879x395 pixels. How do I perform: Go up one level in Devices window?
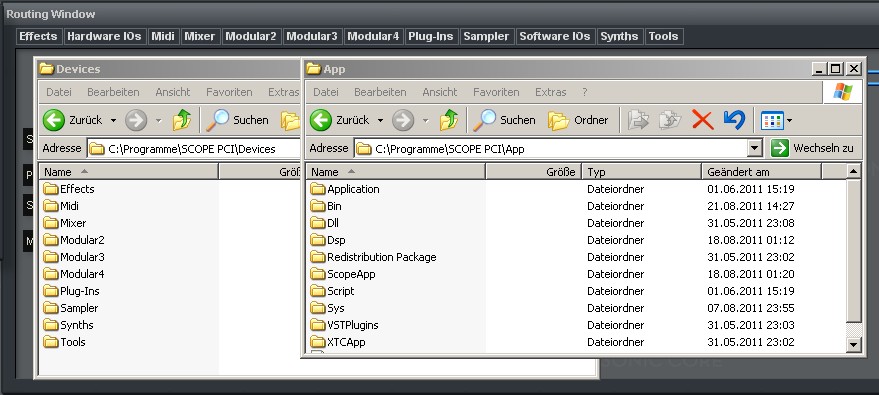[182, 120]
